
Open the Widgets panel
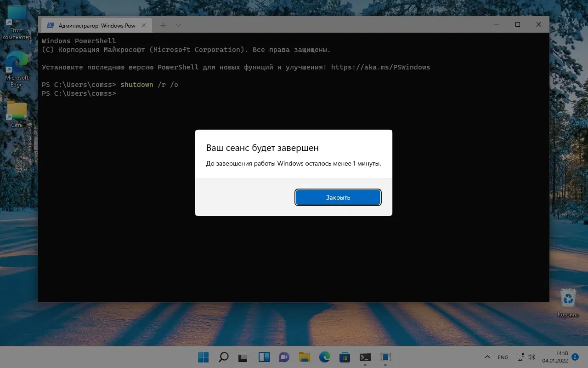264,357
